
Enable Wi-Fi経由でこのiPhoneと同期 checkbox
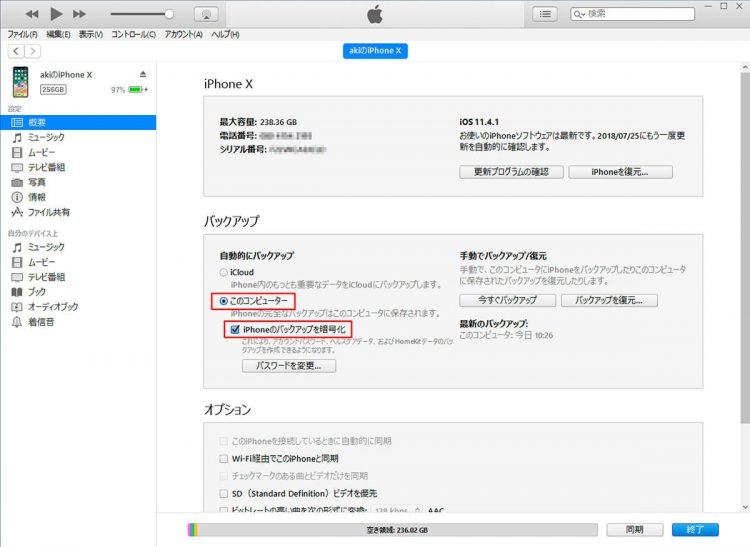click(223, 459)
